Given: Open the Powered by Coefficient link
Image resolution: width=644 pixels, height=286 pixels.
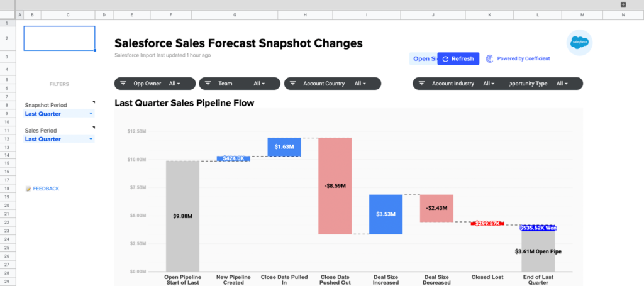Looking at the screenshot, I should (523, 59).
